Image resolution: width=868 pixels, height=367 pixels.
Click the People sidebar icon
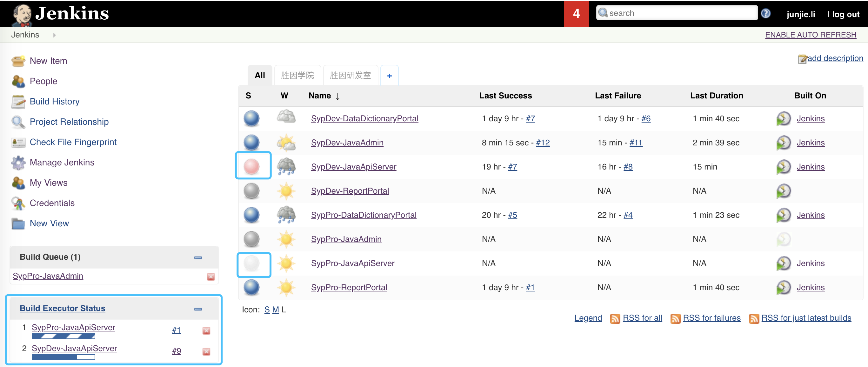18,81
